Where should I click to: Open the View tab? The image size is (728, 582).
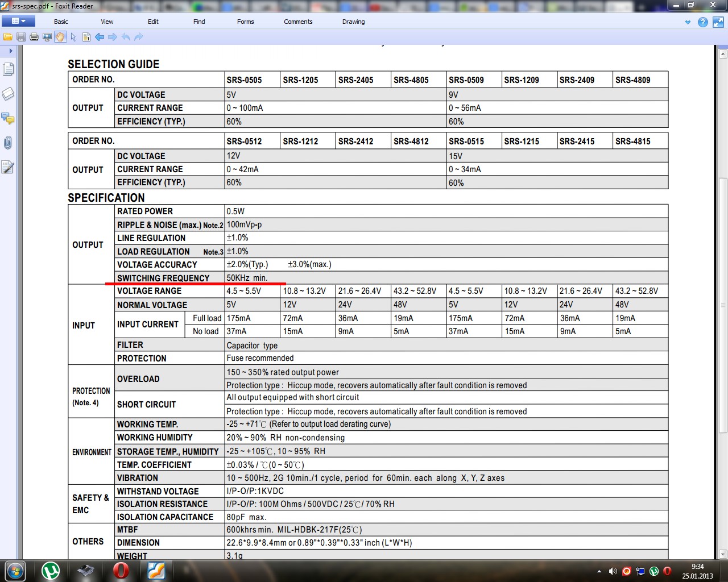[x=107, y=22]
